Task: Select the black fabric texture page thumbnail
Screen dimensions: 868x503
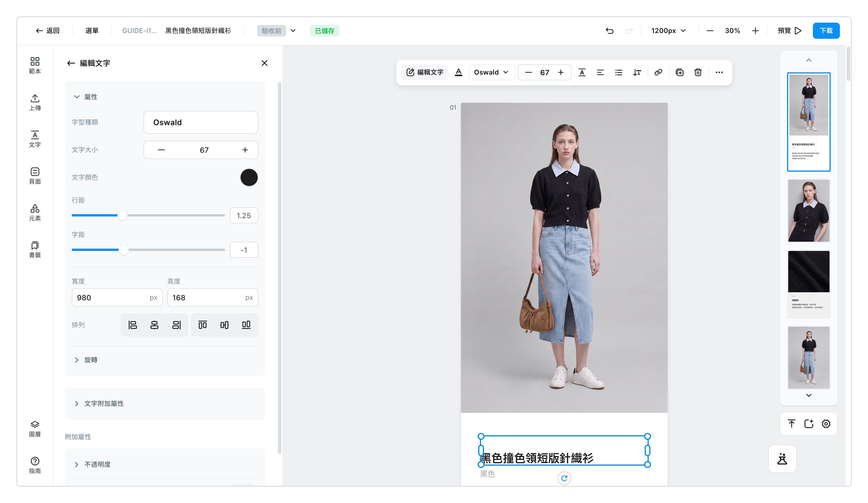Action: coord(809,284)
